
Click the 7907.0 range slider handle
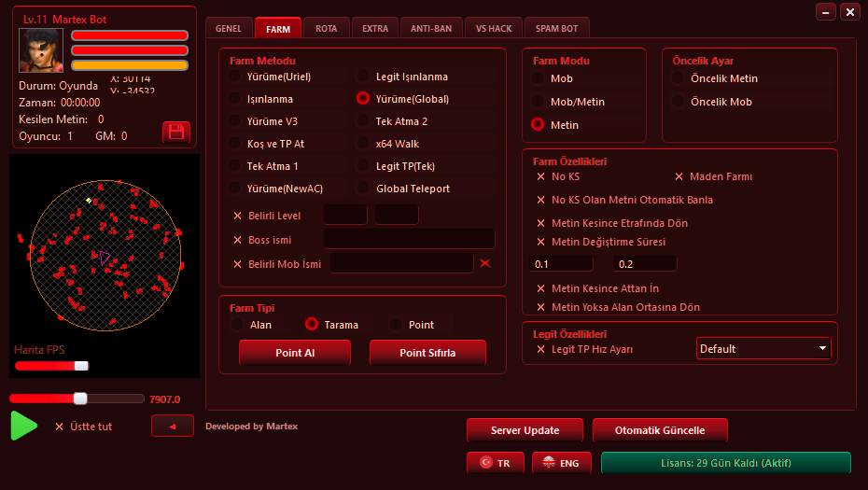[80, 399]
